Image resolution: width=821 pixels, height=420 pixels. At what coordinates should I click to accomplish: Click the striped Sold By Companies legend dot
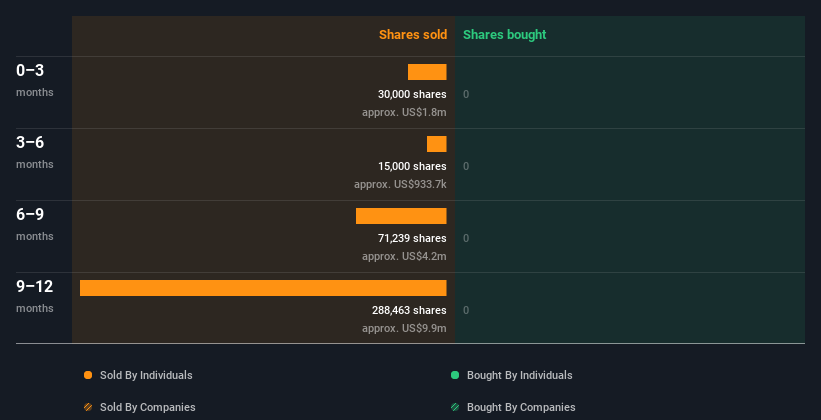coord(88,407)
